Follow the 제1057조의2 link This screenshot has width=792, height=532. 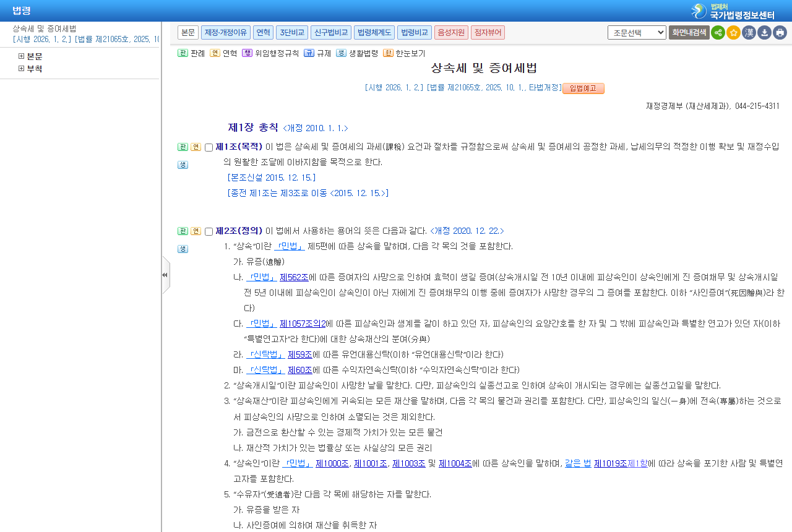pyautogui.click(x=303, y=324)
